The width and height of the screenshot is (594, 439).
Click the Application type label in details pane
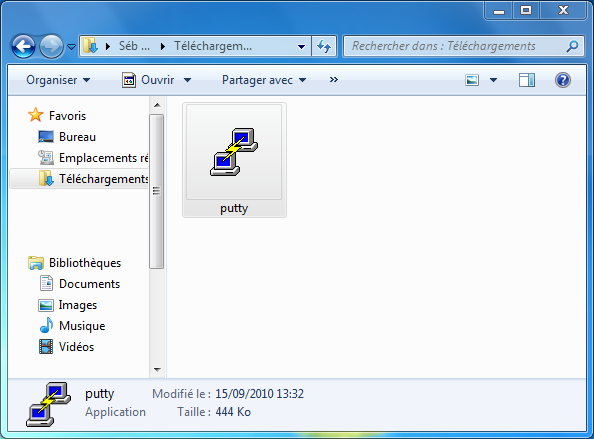pos(115,412)
